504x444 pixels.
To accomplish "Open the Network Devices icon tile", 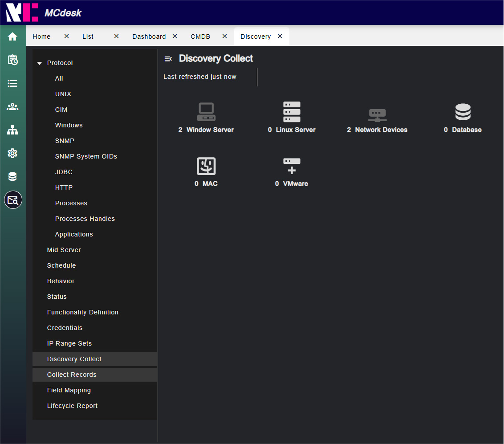I will click(x=377, y=115).
